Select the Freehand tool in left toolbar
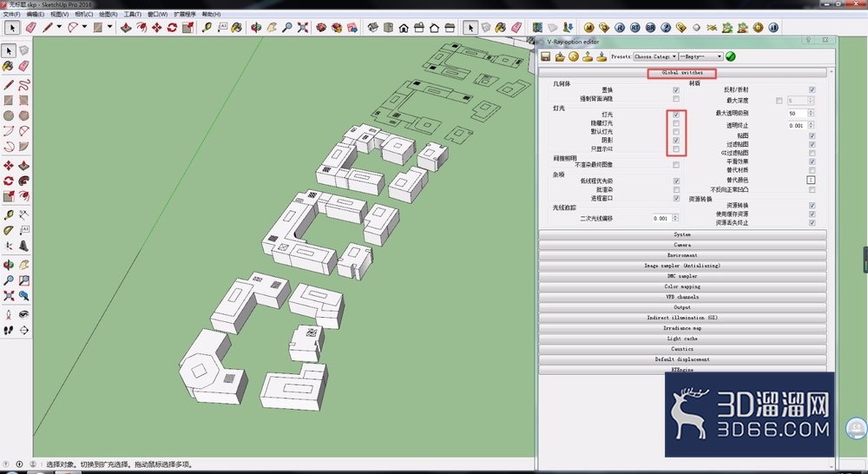The width and height of the screenshot is (868, 474). [23, 85]
